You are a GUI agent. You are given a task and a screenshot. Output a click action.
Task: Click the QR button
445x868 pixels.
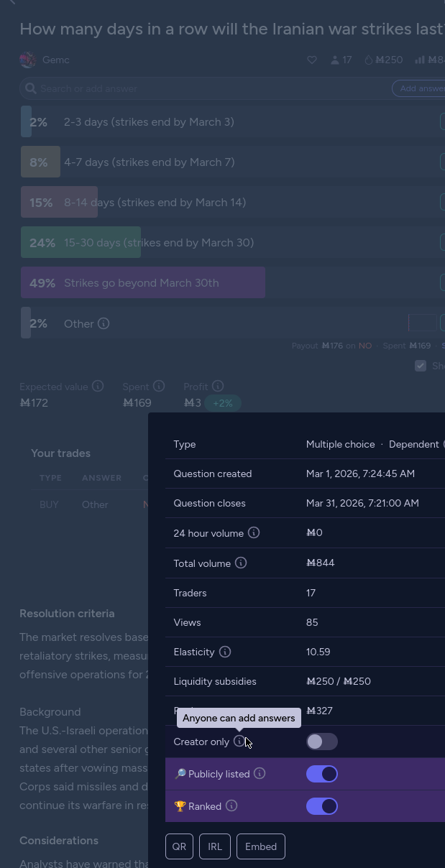click(x=179, y=846)
